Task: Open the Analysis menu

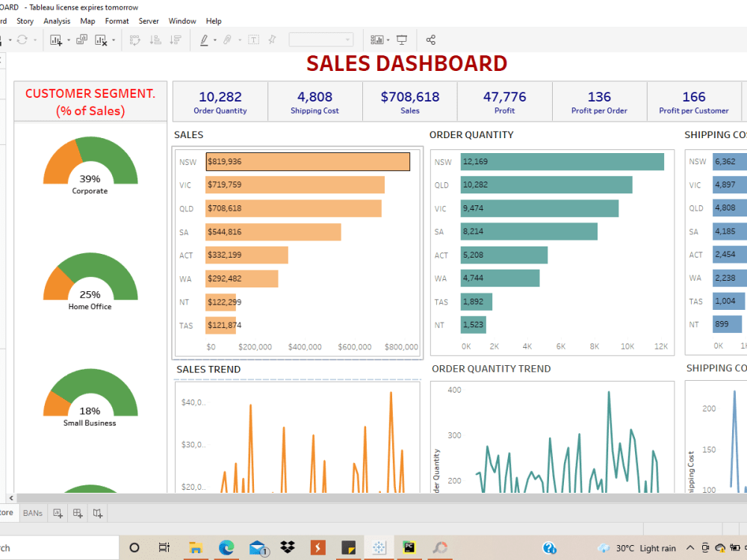Action: tap(57, 21)
